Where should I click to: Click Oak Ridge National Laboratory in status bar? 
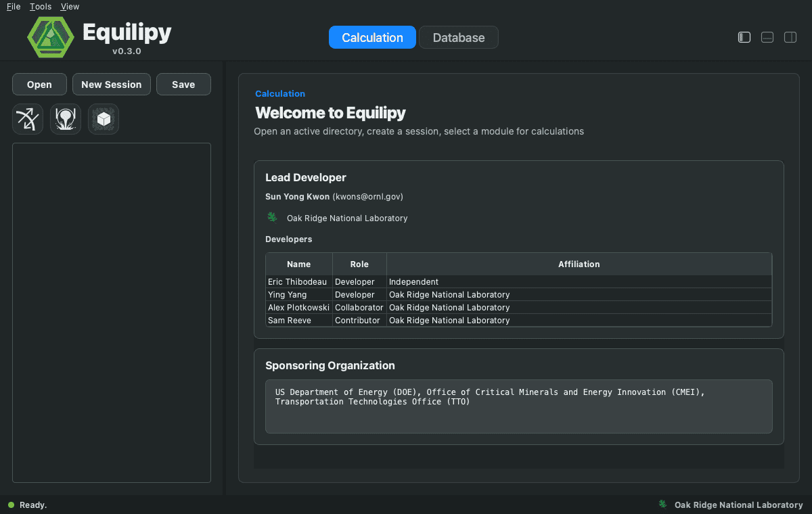[x=738, y=505]
